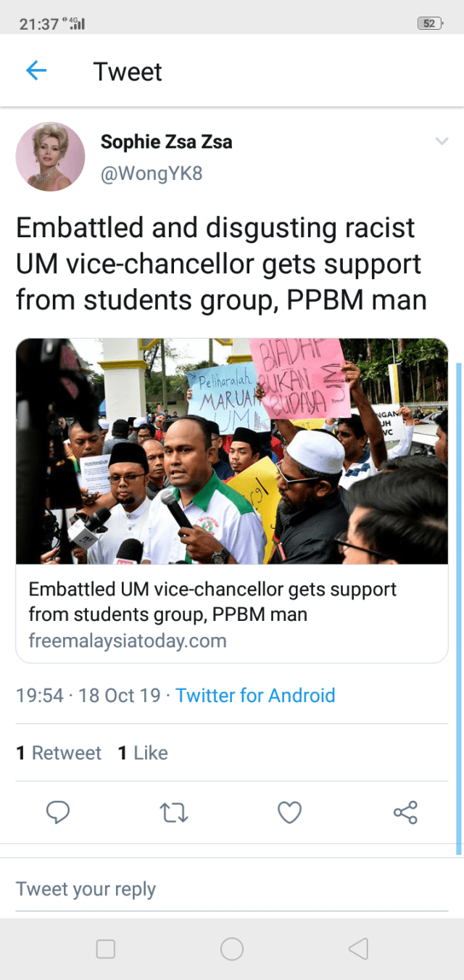Focus the Tweet your reply field
The height and width of the screenshot is (980, 464).
pyautogui.click(x=232, y=889)
